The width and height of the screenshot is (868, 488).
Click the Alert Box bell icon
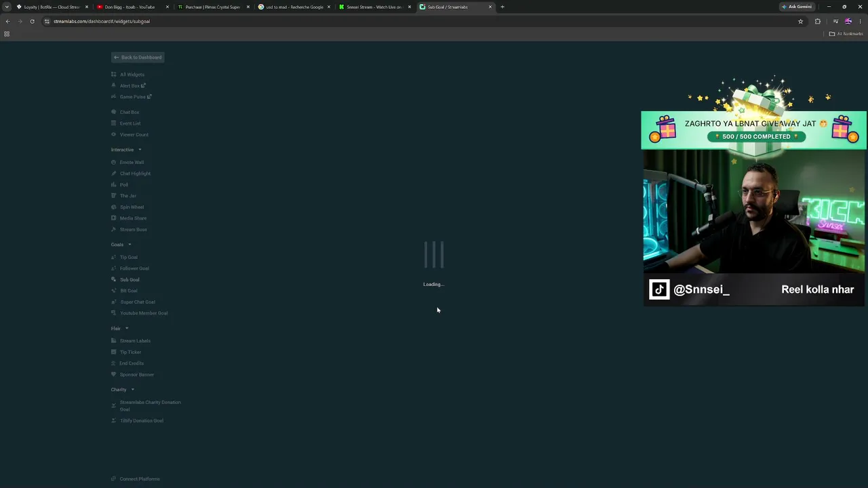[114, 85]
